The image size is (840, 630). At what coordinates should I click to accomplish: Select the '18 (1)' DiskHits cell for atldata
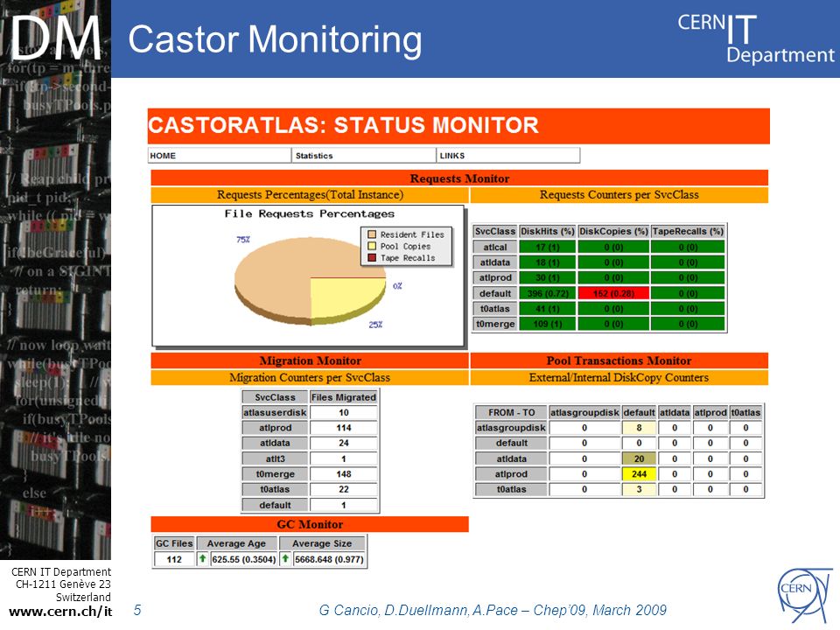(548, 262)
